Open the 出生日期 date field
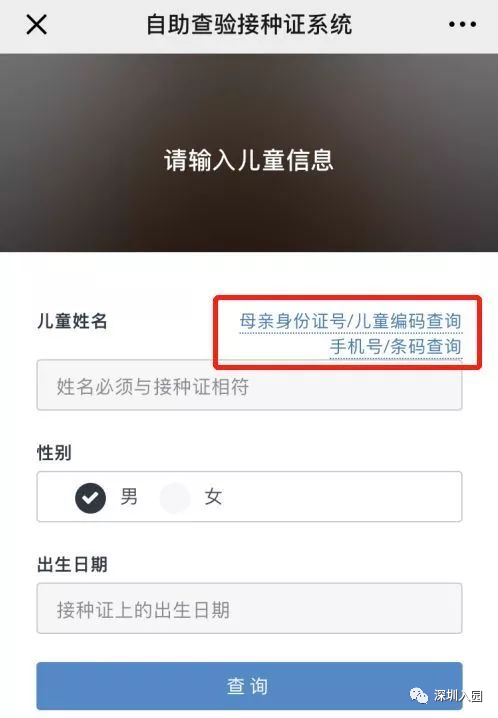The width and height of the screenshot is (498, 718). (249, 609)
